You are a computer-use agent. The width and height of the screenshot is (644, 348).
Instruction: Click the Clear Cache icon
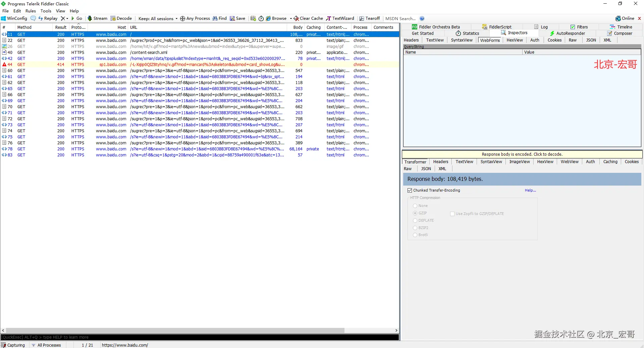pyautogui.click(x=296, y=18)
